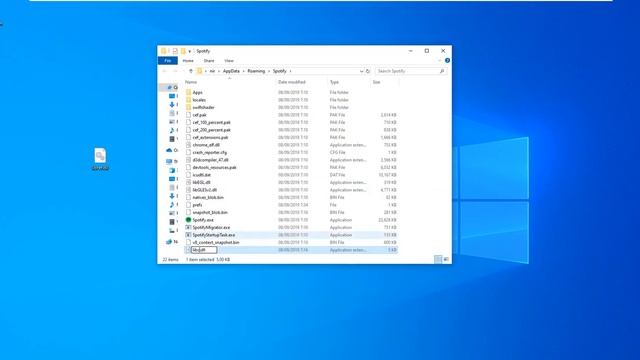
Task: Select libEGL.dll file name
Action: (202, 182)
